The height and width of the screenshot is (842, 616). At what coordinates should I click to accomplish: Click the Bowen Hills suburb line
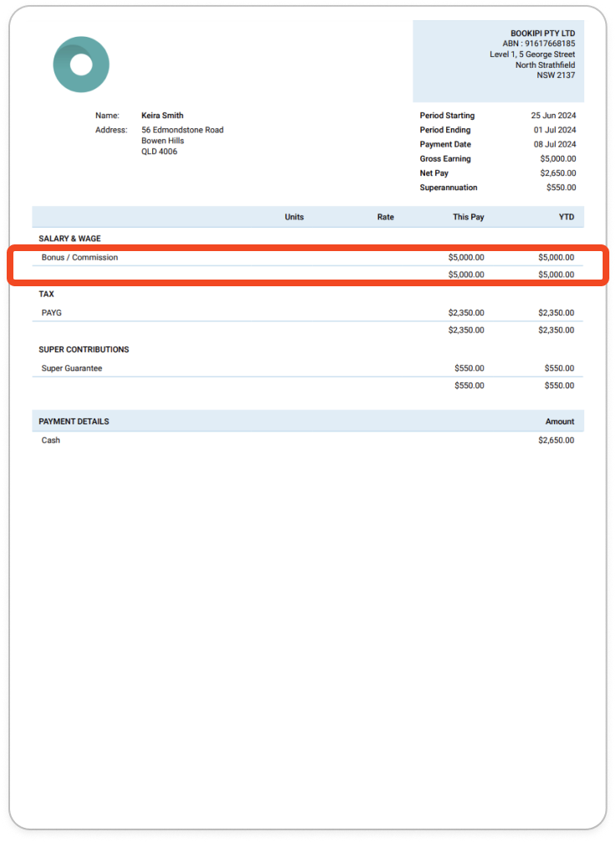pos(162,141)
